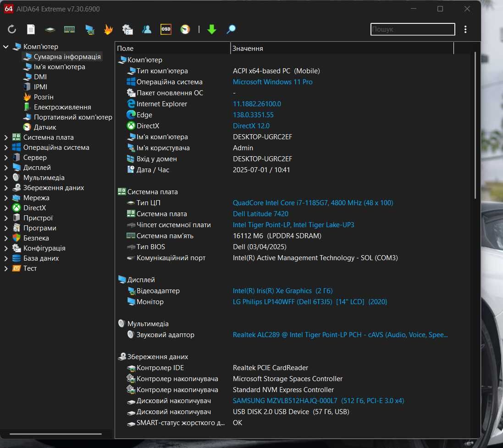Click the green download arrow icon
This screenshot has height=448, width=503.
tap(212, 29)
